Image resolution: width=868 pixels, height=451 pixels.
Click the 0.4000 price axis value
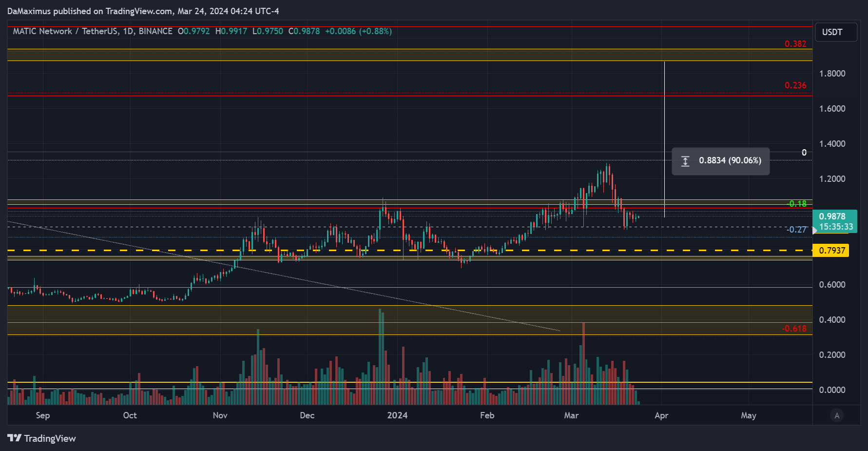click(832, 320)
